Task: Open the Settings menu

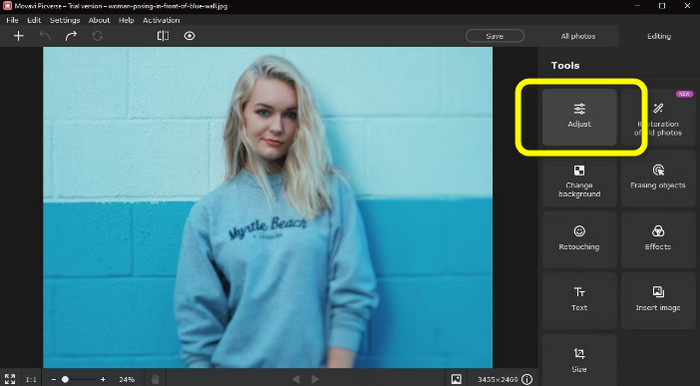Action: 65,20
